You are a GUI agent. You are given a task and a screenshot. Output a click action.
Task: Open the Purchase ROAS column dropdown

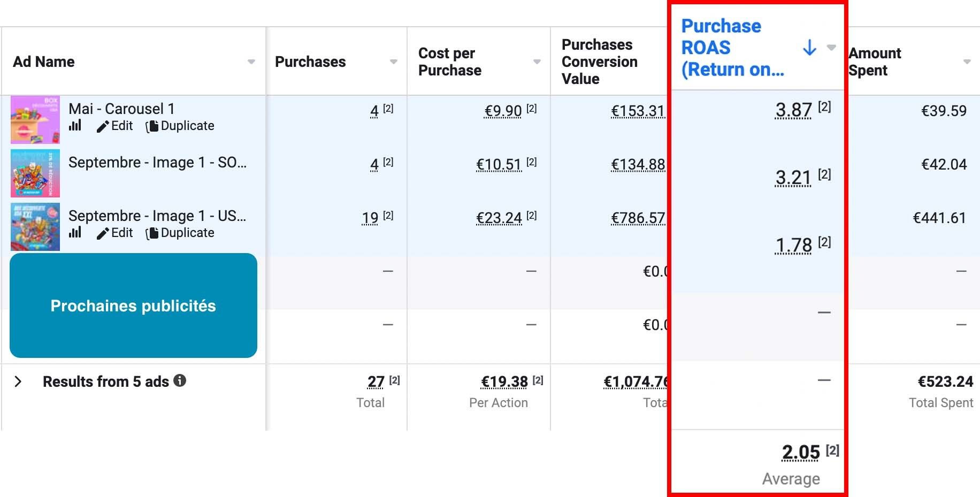(x=831, y=48)
